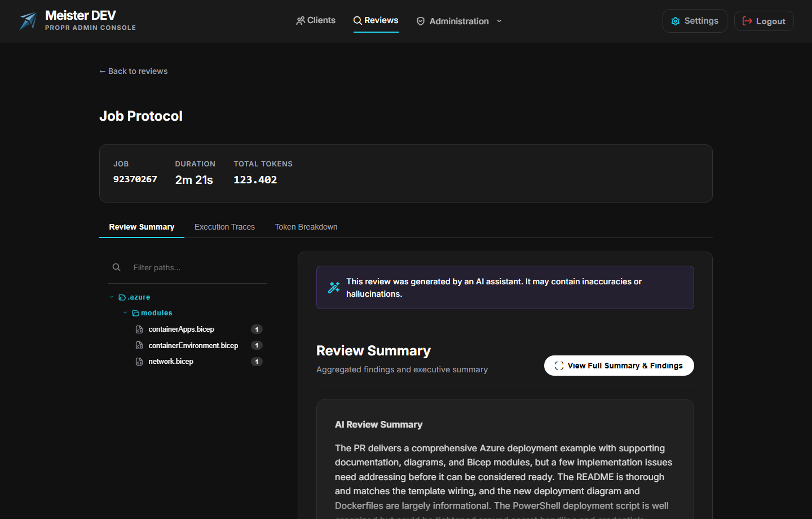Open Settings
Viewport: 812px width, 519px height.
695,21
